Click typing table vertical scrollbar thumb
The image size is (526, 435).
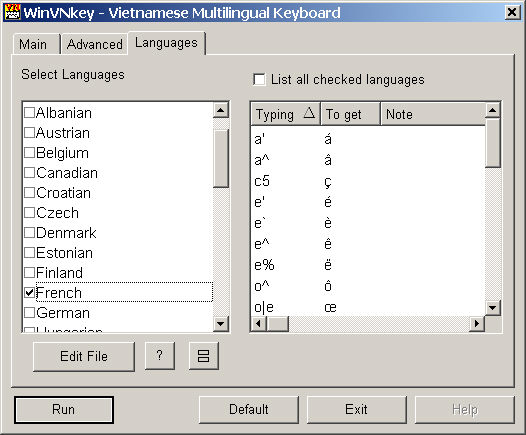492,143
